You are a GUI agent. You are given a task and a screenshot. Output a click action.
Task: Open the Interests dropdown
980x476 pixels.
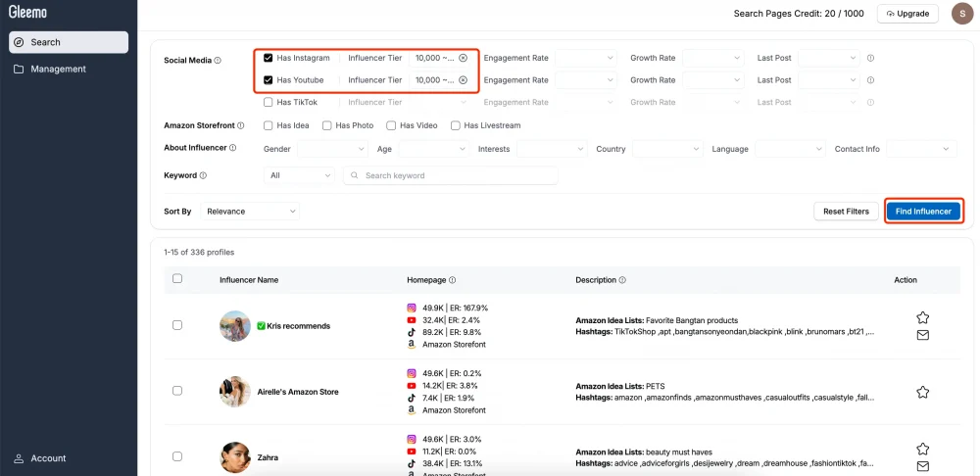click(x=552, y=149)
